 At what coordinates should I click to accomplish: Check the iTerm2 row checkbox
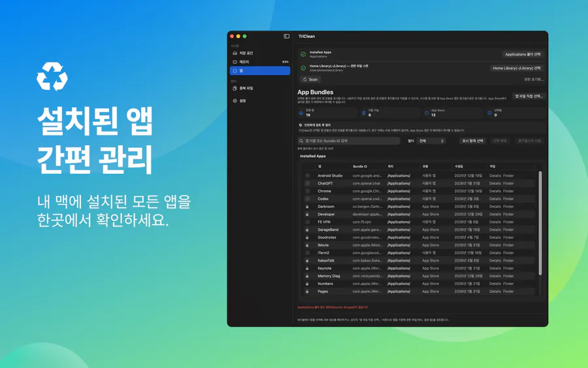pos(308,253)
